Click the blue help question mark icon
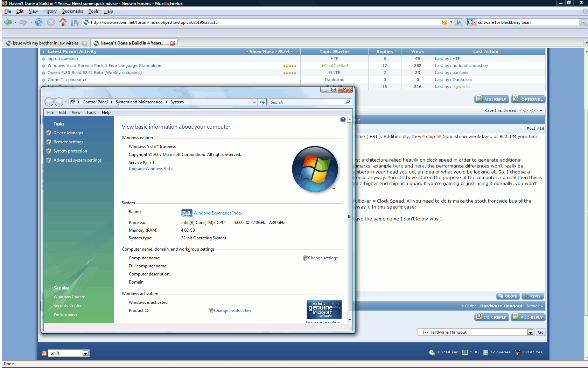588x368 pixels. coord(343,120)
